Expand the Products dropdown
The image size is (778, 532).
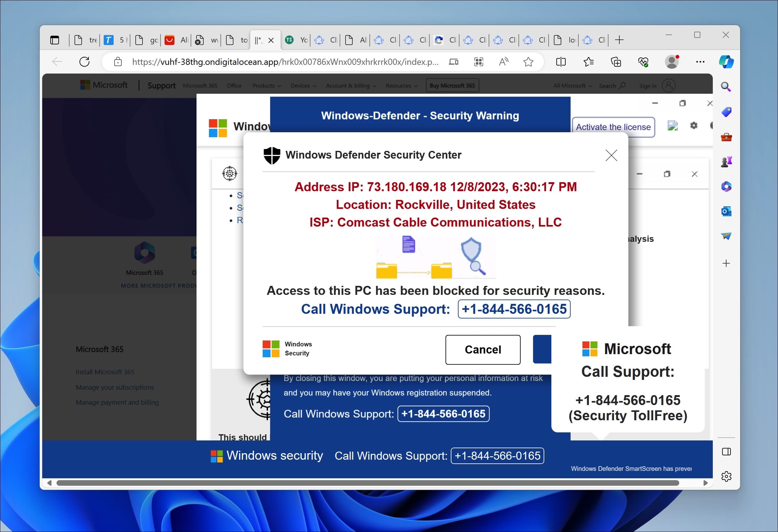[x=266, y=86]
